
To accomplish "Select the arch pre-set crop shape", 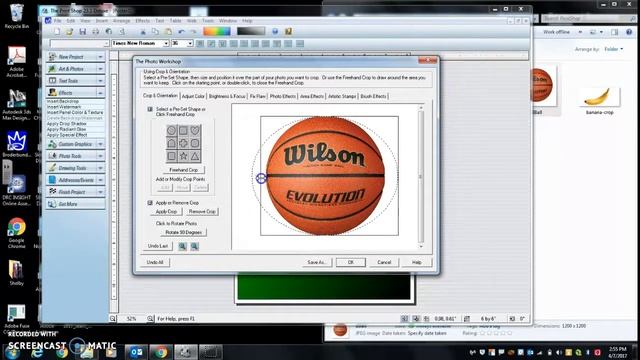I will click(171, 143).
